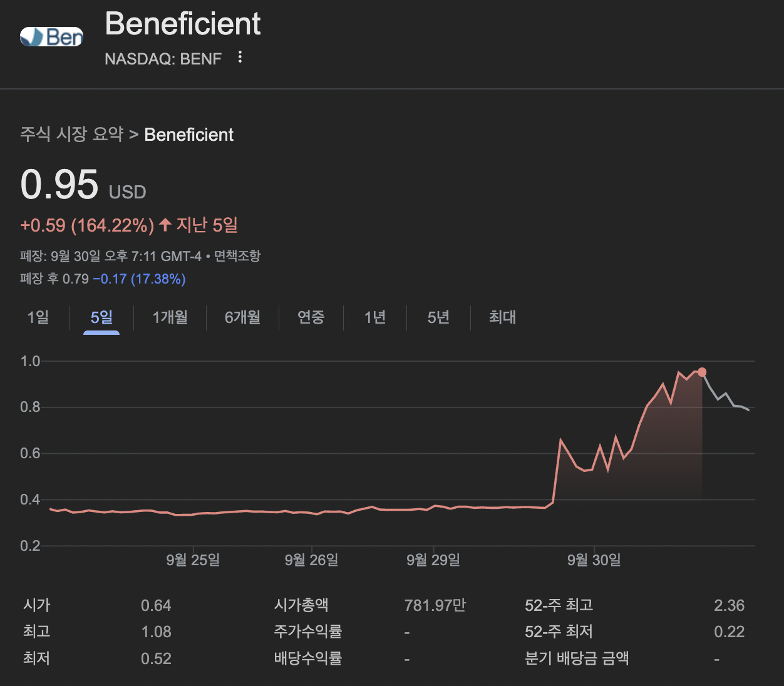784x686 pixels.
Task: Open the three-dot menu beside NASDAQ: BENF
Action: tap(240, 58)
